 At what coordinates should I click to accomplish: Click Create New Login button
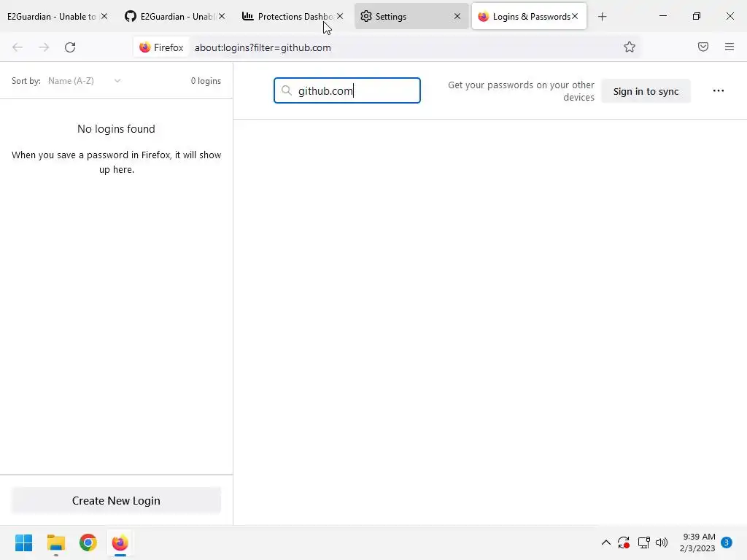click(x=116, y=500)
